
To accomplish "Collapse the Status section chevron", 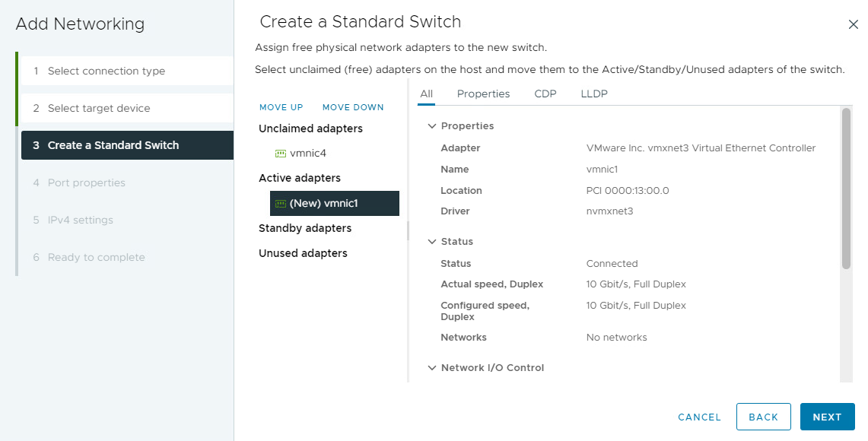I will tap(432, 241).
